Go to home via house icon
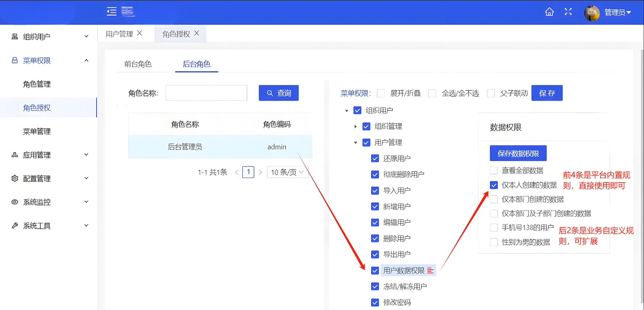The image size is (644, 310). (549, 12)
